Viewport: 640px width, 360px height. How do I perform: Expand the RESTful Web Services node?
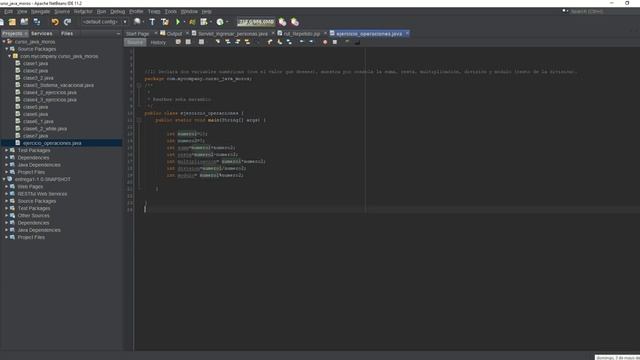tap(7, 194)
